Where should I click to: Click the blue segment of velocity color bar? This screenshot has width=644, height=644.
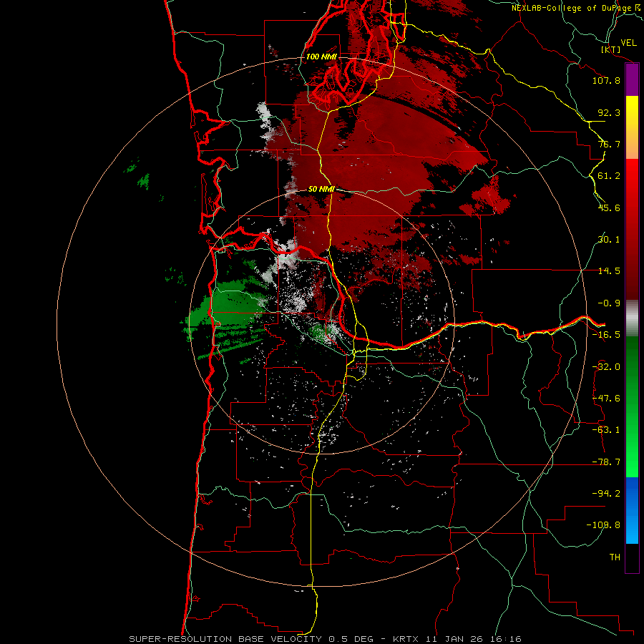coord(632,510)
